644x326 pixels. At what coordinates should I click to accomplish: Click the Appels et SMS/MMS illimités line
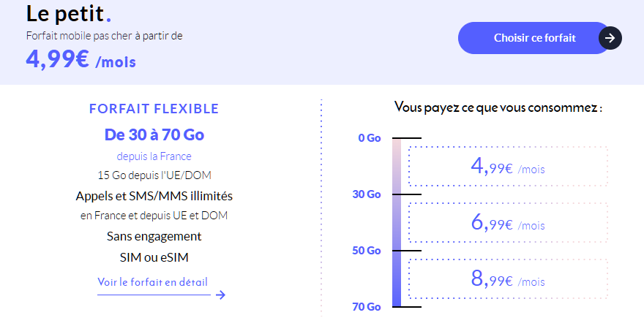[154, 196]
